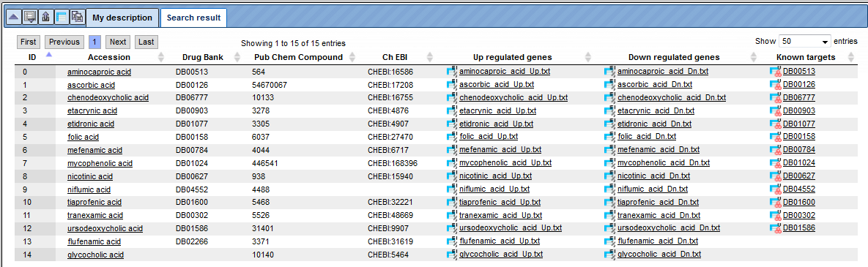Click target icon beside known target DB06777

(776, 97)
